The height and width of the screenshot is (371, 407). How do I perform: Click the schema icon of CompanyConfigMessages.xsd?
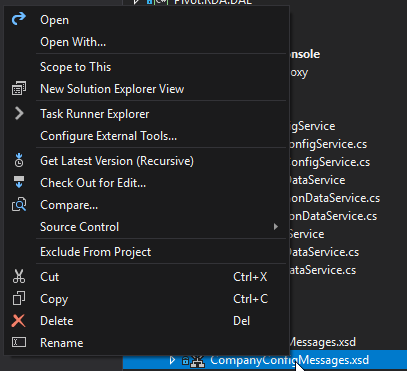198,360
